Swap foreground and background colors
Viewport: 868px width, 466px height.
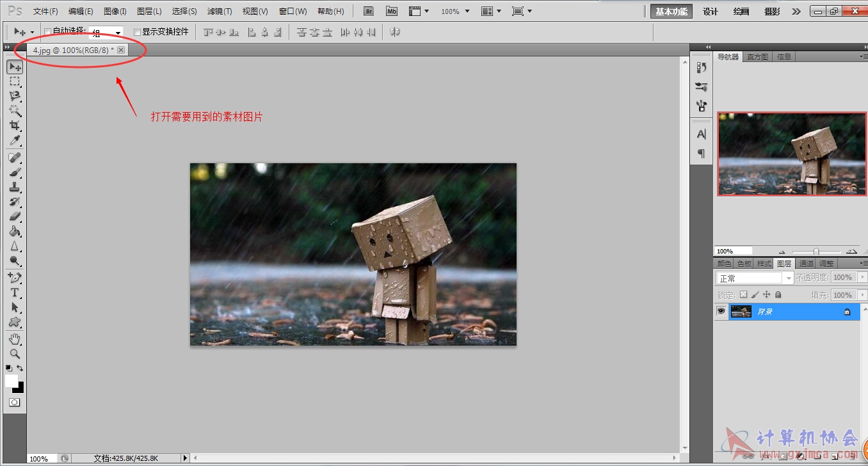(x=20, y=368)
